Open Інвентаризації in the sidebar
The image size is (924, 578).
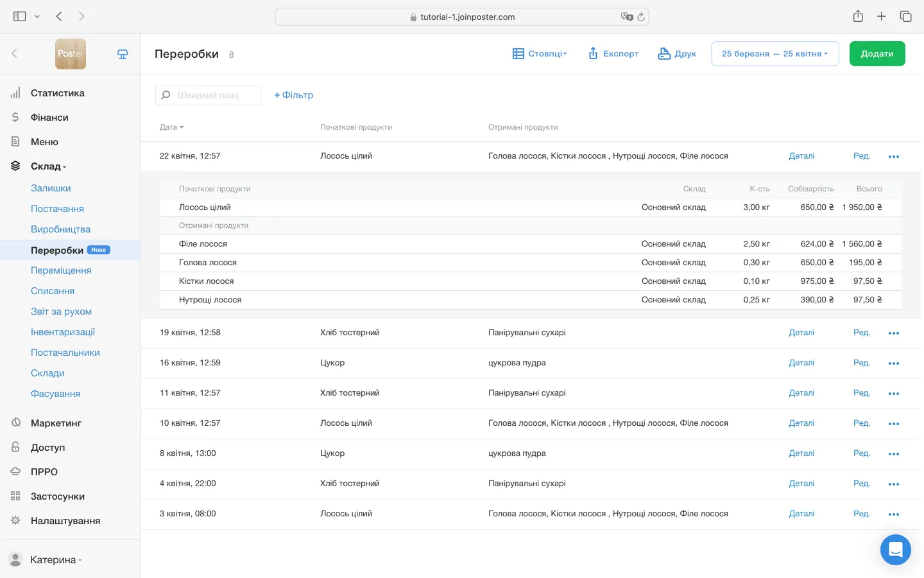point(63,332)
